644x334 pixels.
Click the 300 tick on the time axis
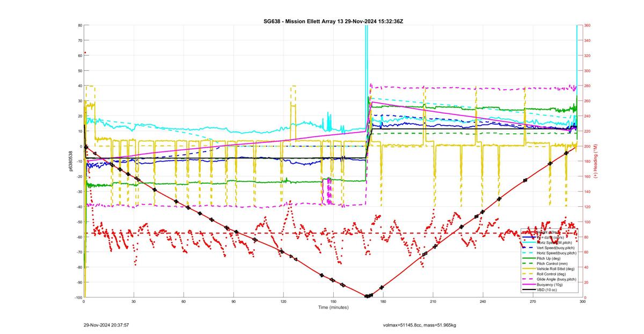tap(583, 302)
